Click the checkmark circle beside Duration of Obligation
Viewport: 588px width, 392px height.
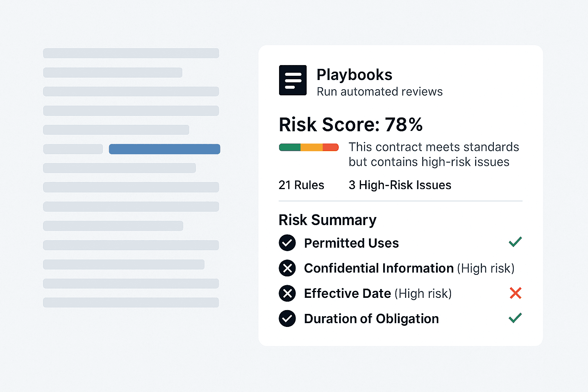287,318
